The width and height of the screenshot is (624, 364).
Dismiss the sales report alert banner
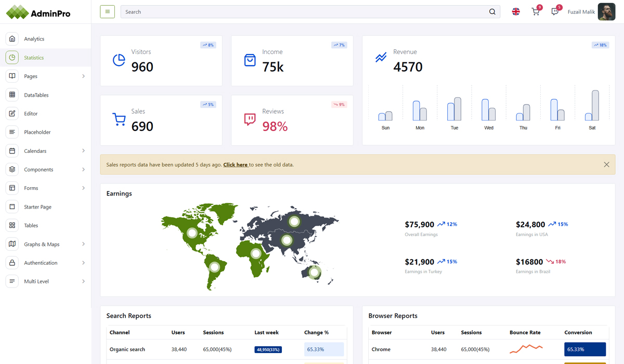[606, 164]
